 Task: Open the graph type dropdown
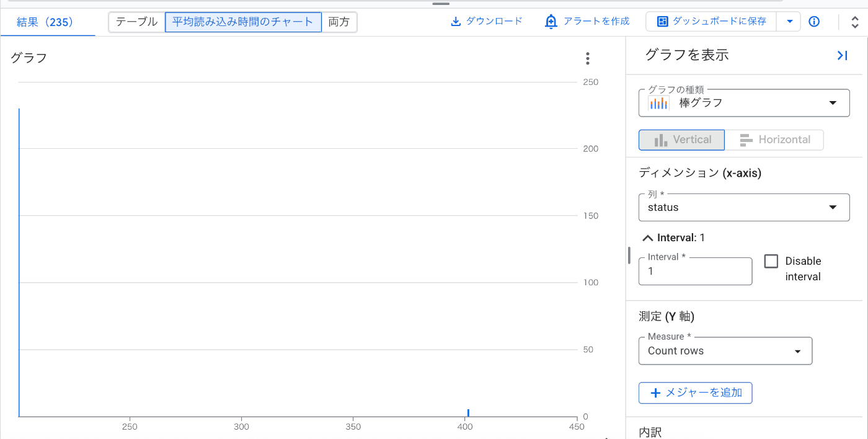click(832, 103)
